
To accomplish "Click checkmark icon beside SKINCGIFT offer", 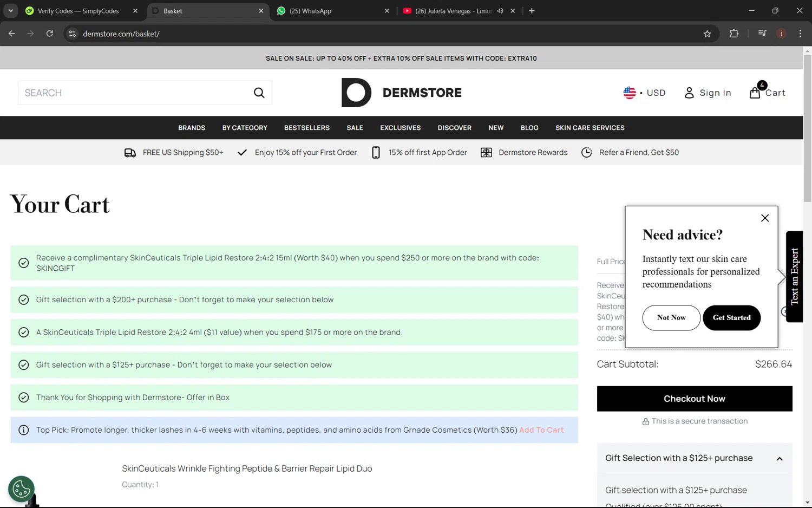I will coord(24,263).
